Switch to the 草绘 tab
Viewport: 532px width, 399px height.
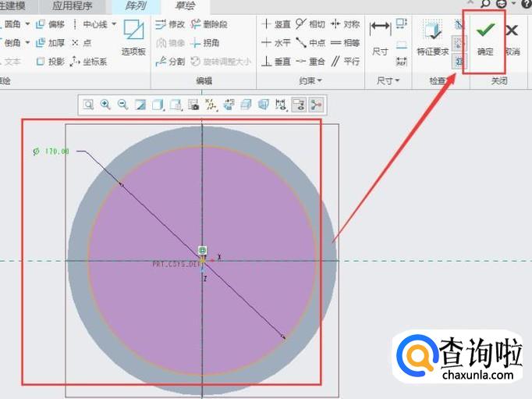185,5
